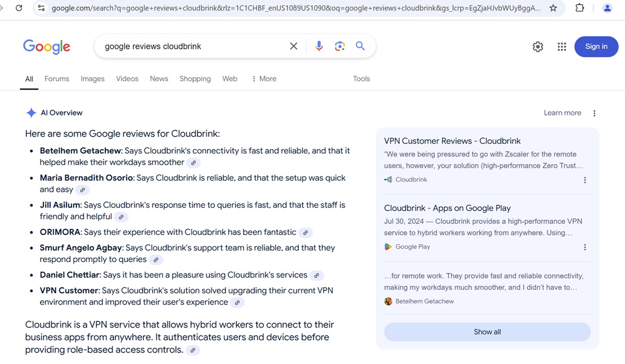Click the Sign in button
This screenshot has width=625, height=364.
pyautogui.click(x=596, y=46)
